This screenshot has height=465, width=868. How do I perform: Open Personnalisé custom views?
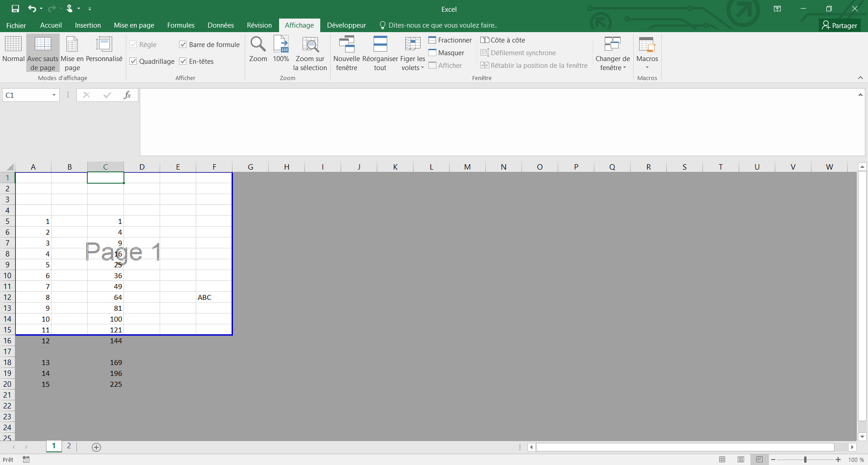104,49
